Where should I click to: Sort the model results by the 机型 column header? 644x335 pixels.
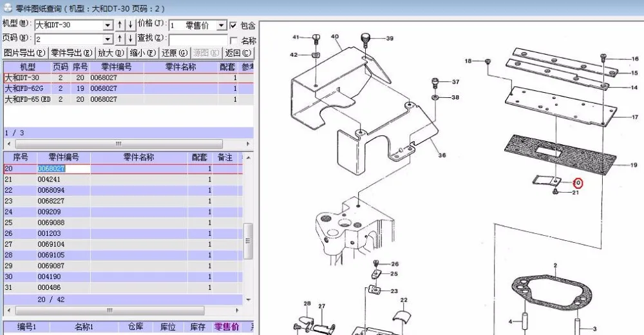pyautogui.click(x=28, y=66)
